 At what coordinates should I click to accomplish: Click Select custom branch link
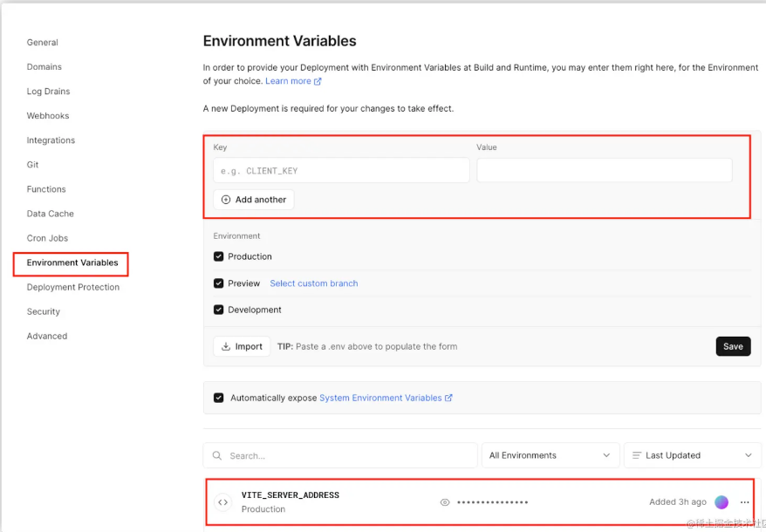(314, 283)
